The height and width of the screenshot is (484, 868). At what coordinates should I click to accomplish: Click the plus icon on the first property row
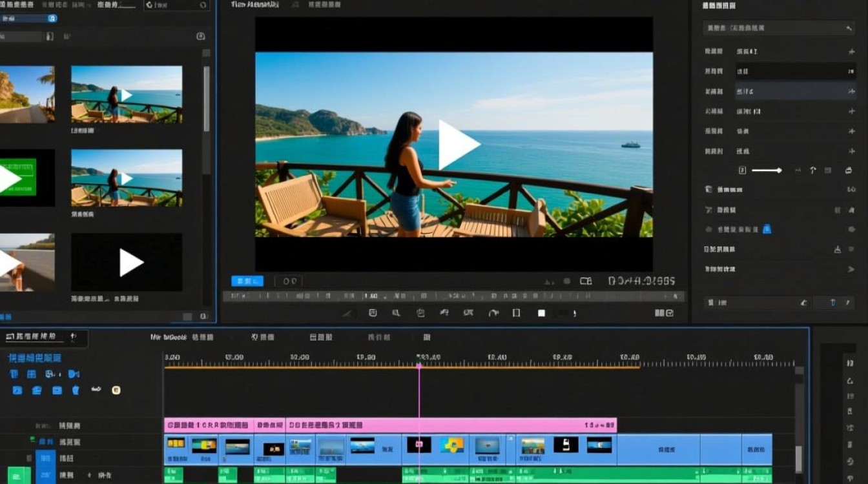pos(851,52)
